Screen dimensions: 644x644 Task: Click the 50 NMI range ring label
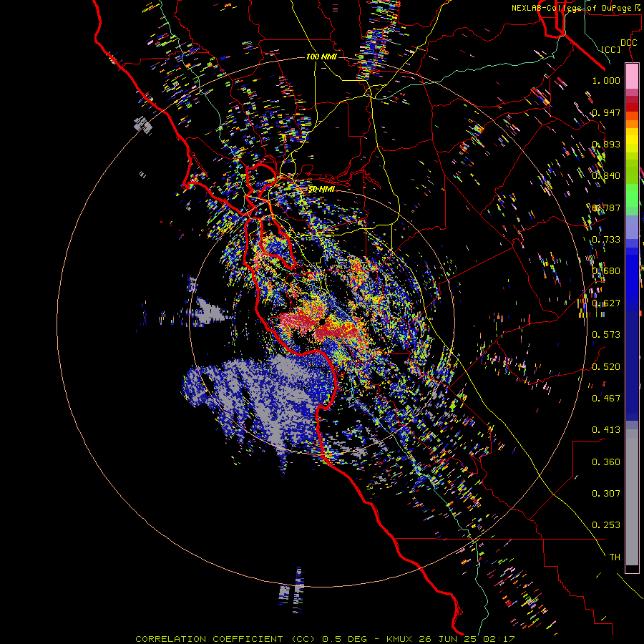[321, 190]
